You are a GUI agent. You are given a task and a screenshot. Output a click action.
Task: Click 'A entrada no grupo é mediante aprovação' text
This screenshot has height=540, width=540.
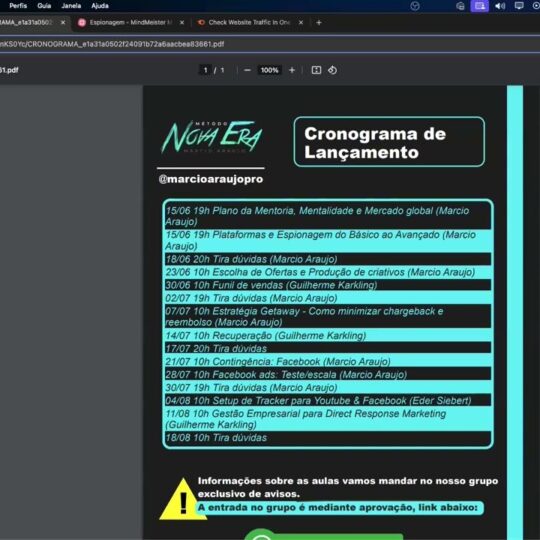(338, 508)
